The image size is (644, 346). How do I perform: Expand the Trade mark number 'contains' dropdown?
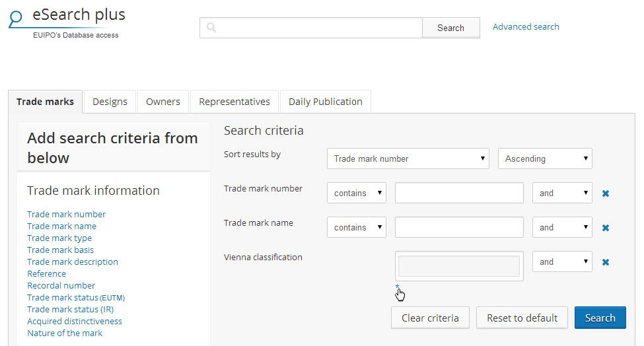tap(356, 193)
